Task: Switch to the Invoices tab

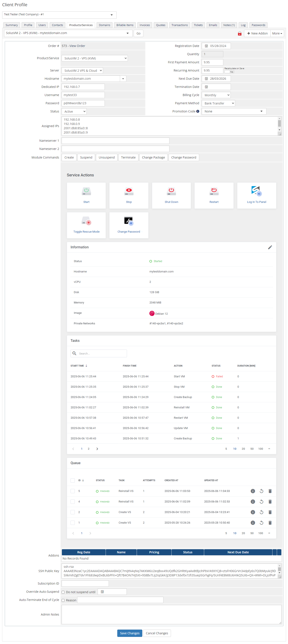Action: [145, 25]
